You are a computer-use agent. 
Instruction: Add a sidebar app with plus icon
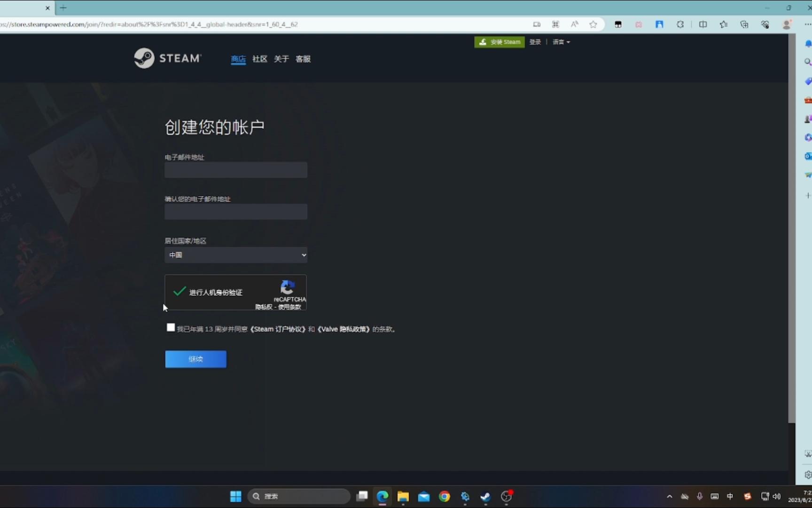coord(808,195)
